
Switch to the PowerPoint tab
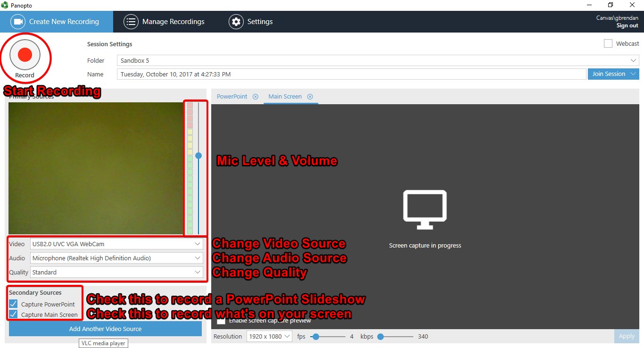pos(232,96)
